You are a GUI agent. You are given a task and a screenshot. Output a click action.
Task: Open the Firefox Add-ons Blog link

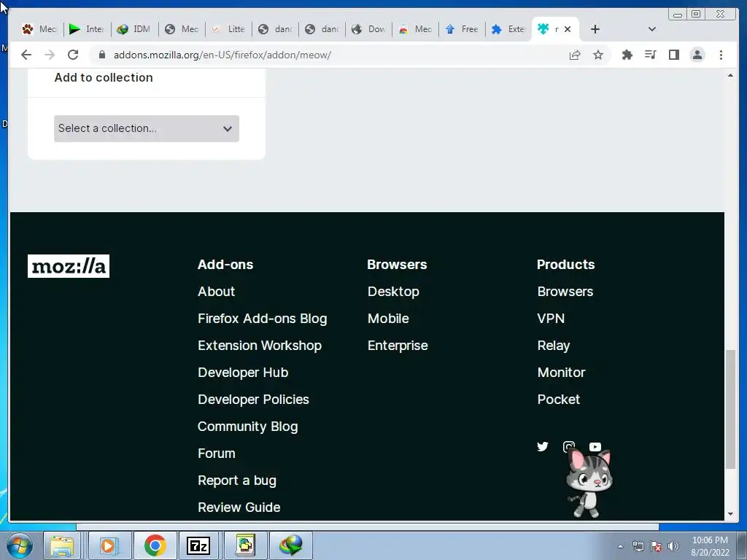point(263,319)
